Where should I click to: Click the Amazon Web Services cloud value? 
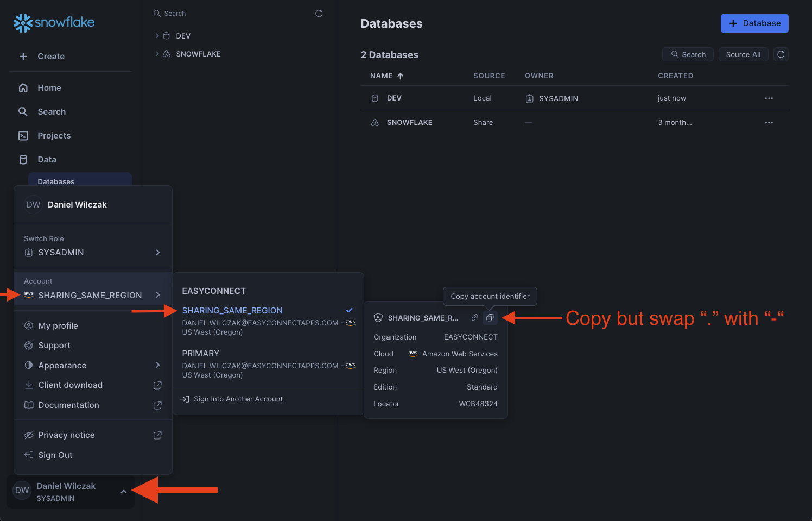click(x=460, y=354)
